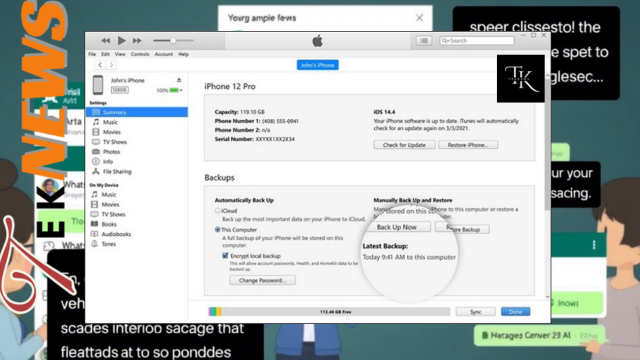Click the rewind playback button
Screen dimensions: 640x360
105,40
